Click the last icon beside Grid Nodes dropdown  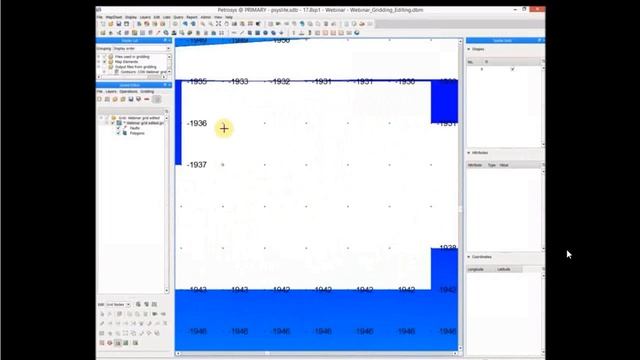point(154,304)
